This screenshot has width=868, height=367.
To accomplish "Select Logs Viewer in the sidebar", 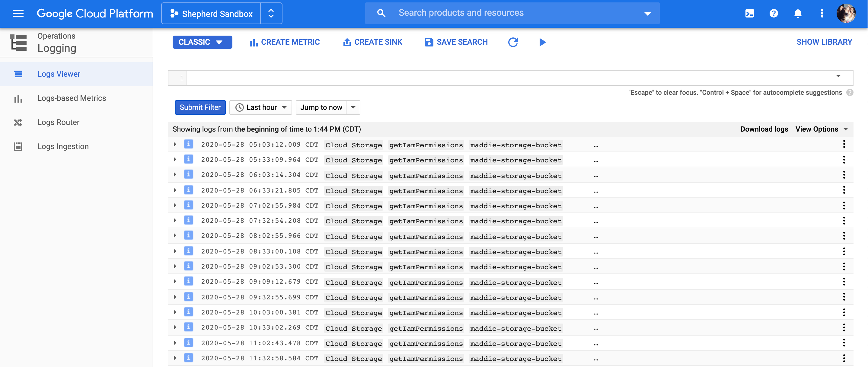I will click(x=59, y=74).
